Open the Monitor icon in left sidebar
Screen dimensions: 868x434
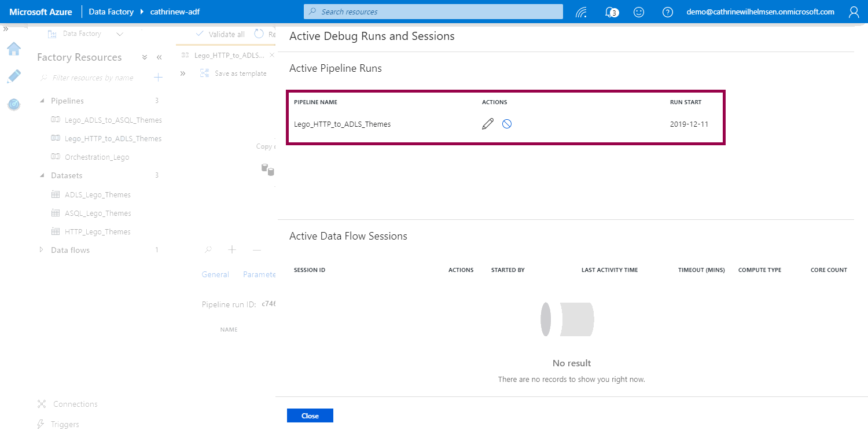pyautogui.click(x=14, y=104)
